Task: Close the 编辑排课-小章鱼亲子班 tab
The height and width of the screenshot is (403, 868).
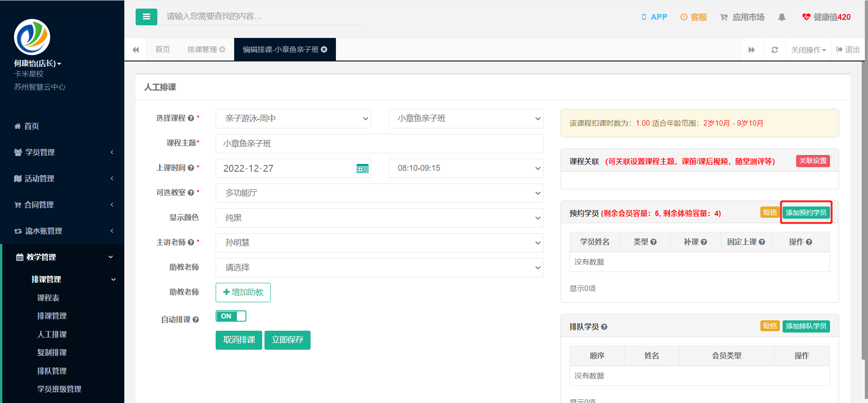Action: coord(324,49)
